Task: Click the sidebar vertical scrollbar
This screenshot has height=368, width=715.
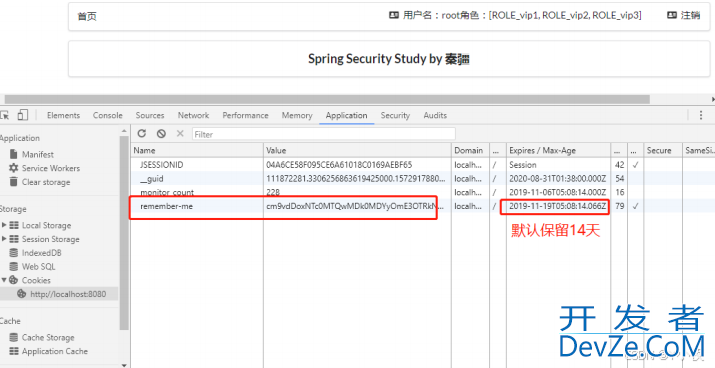Action: pyautogui.click(x=124, y=233)
